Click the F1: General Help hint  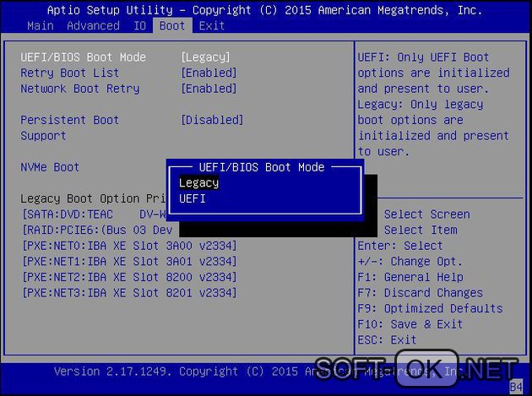pos(410,277)
